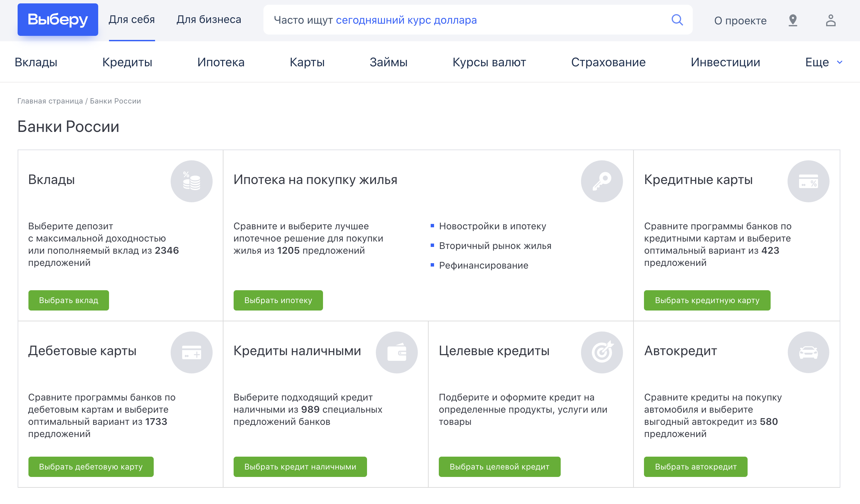The width and height of the screenshot is (860, 504).
Task: Click the Ипотека на покупку жилья heading
Action: pyautogui.click(x=315, y=180)
